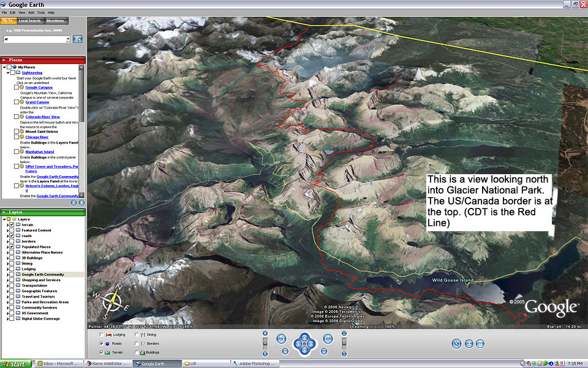Switch to Adobe Photoshop in taskbar
The image size is (588, 368).
pyautogui.click(x=254, y=364)
